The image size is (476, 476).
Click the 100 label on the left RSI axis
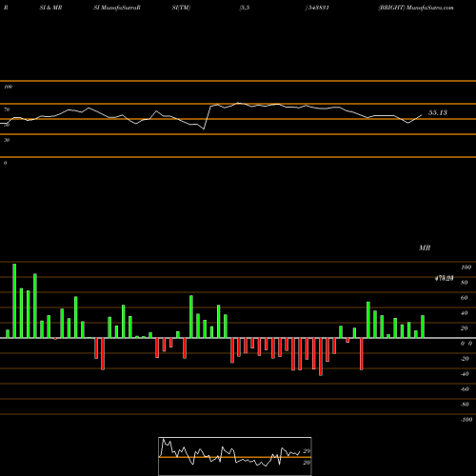[x=8, y=87]
